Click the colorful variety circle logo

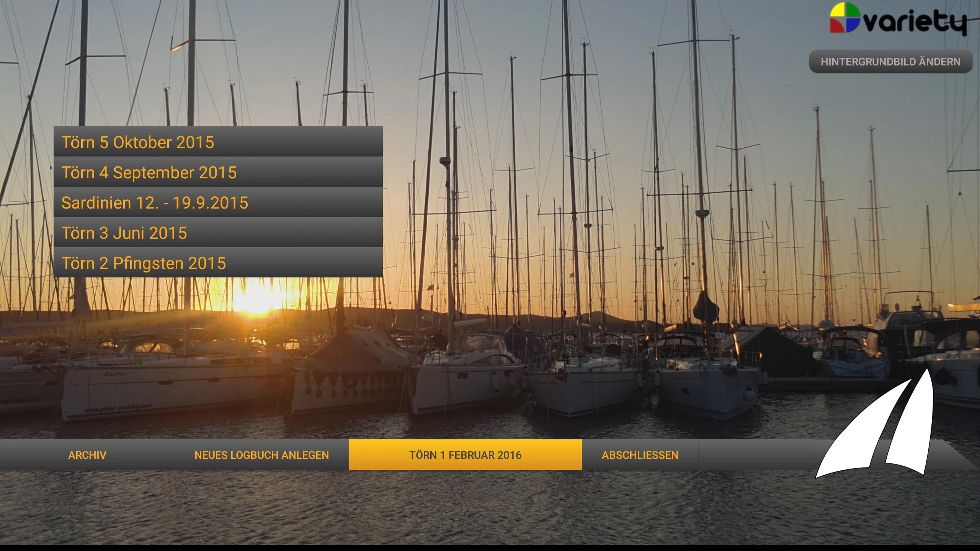pyautogui.click(x=845, y=18)
